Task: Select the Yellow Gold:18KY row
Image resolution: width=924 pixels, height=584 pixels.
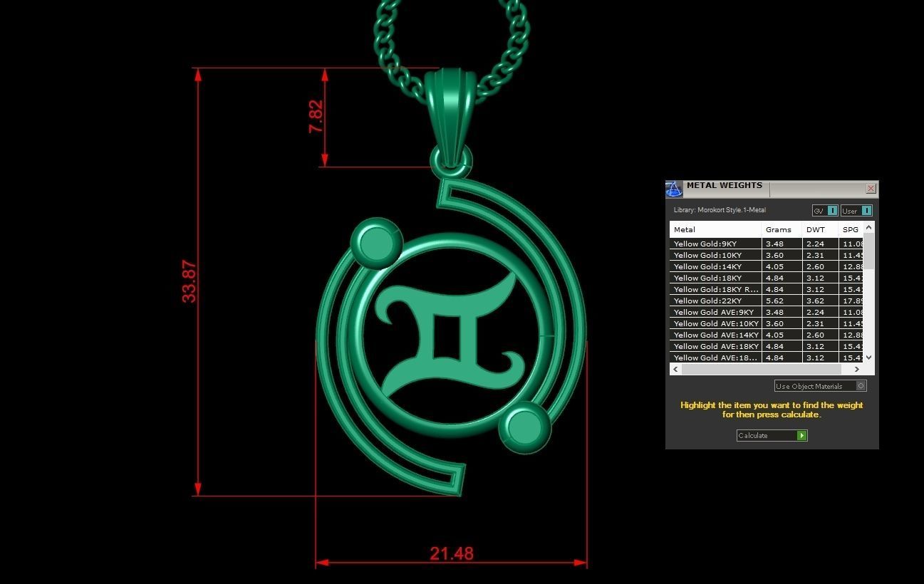Action: tap(766, 278)
